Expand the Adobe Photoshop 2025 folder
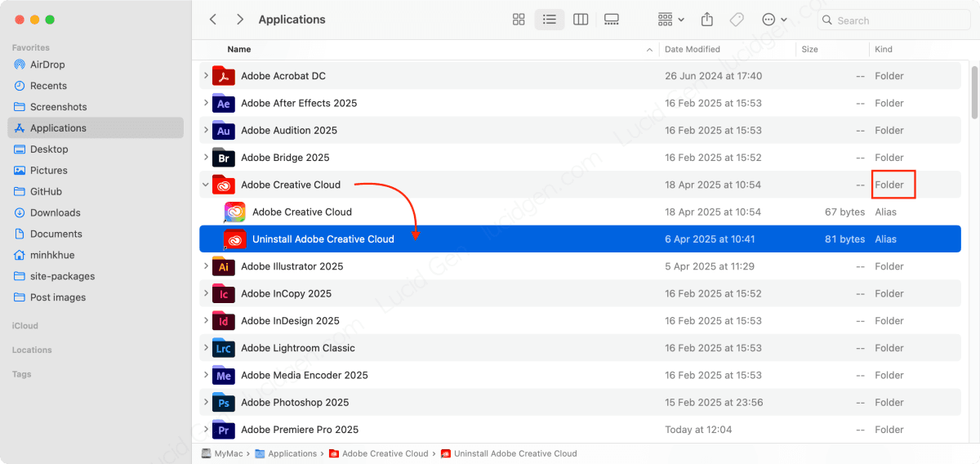This screenshot has height=464, width=980. click(x=206, y=403)
